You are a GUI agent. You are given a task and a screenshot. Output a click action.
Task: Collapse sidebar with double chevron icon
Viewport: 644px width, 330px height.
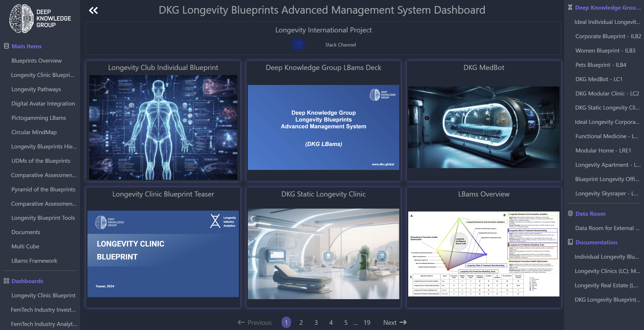pos(93,11)
